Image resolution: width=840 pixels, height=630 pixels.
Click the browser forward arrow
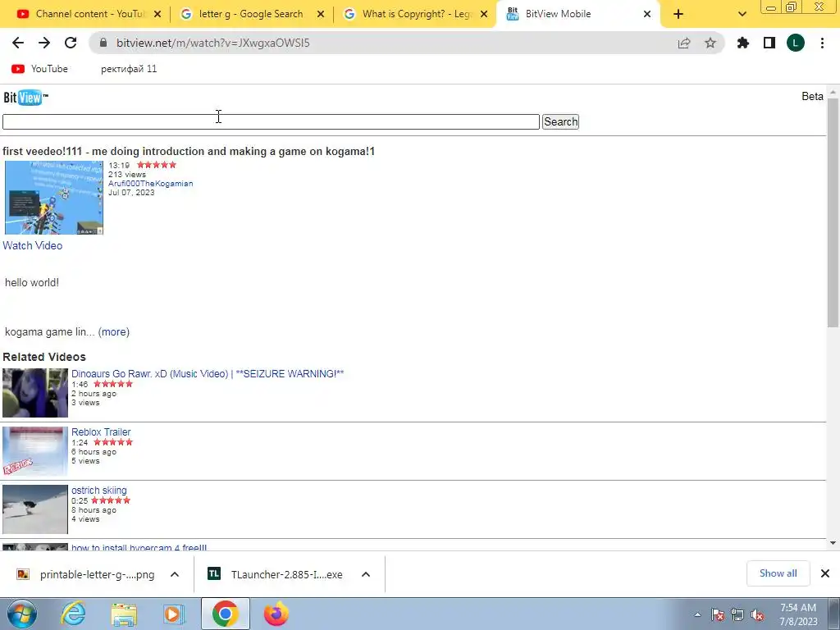[x=44, y=43]
